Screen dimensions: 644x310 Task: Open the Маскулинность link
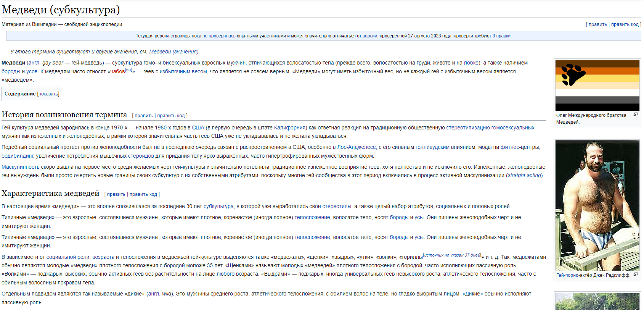point(21,167)
